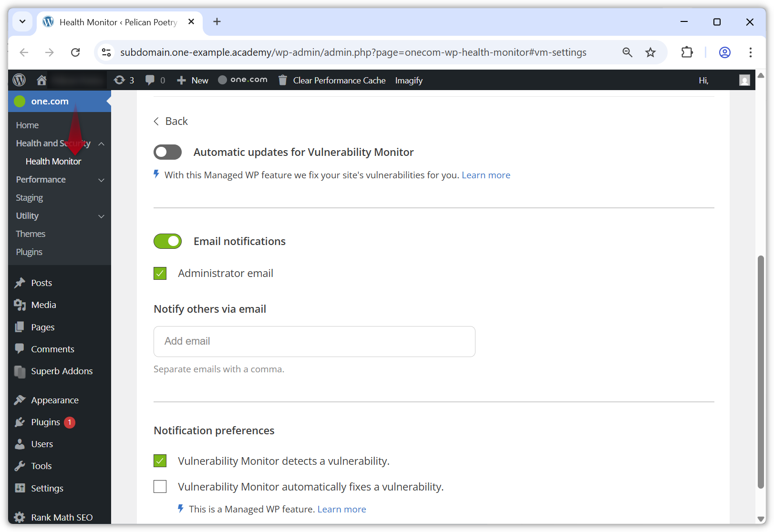Enable Automatic updates for Vulnerability Monitor

click(x=167, y=152)
